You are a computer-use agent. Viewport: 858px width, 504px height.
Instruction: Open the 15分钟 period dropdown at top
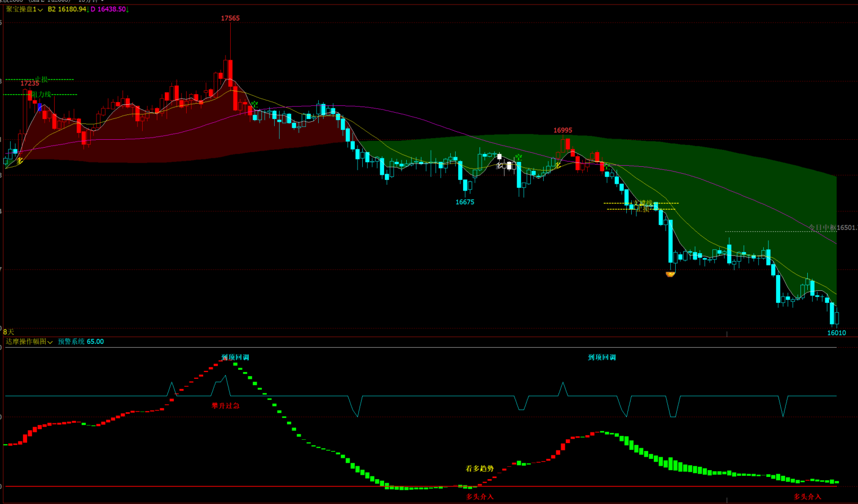[x=90, y=1]
